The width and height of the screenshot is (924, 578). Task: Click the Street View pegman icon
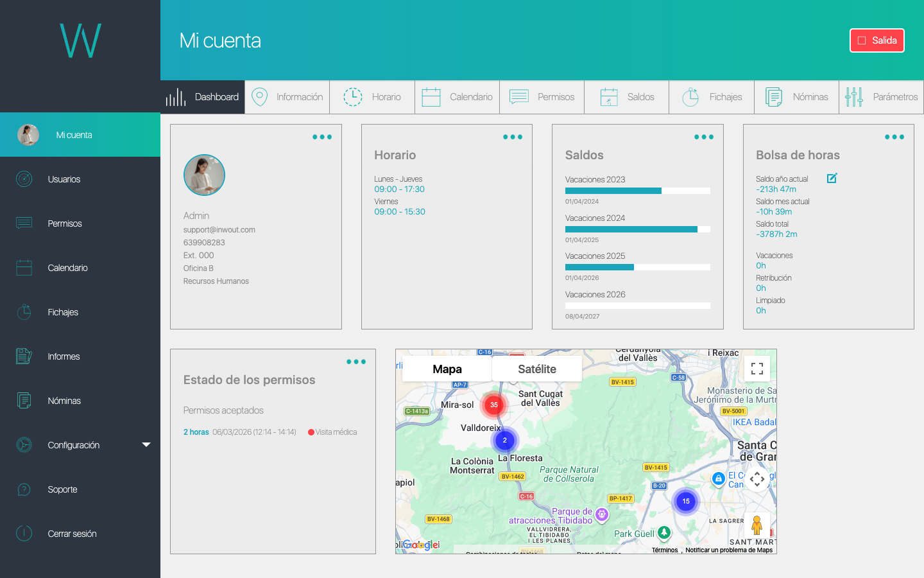757,525
